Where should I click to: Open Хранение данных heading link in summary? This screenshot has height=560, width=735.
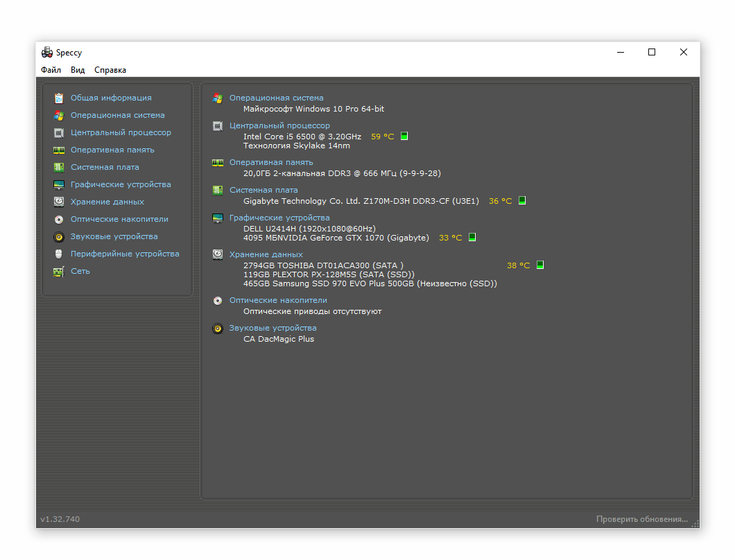266,254
